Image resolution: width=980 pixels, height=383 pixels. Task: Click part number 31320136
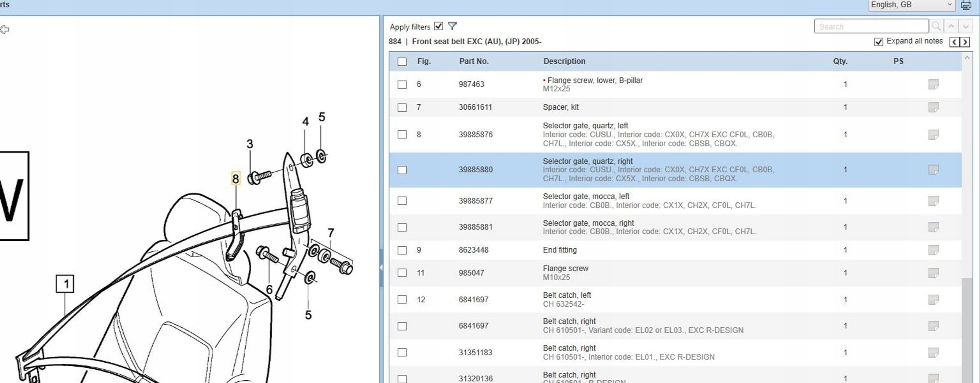point(475,379)
